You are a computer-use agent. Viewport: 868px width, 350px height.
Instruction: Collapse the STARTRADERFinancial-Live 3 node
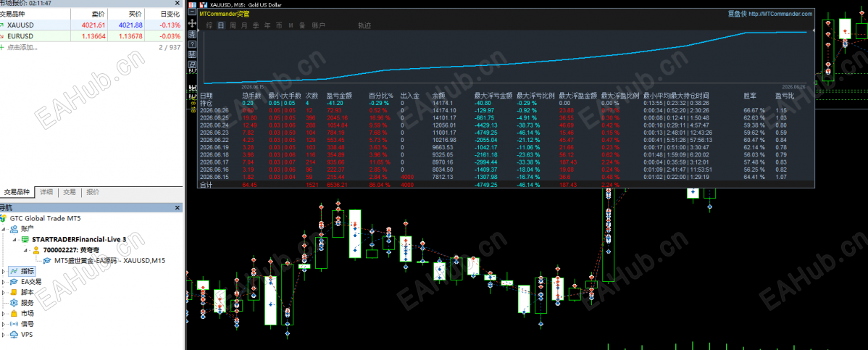[15, 239]
